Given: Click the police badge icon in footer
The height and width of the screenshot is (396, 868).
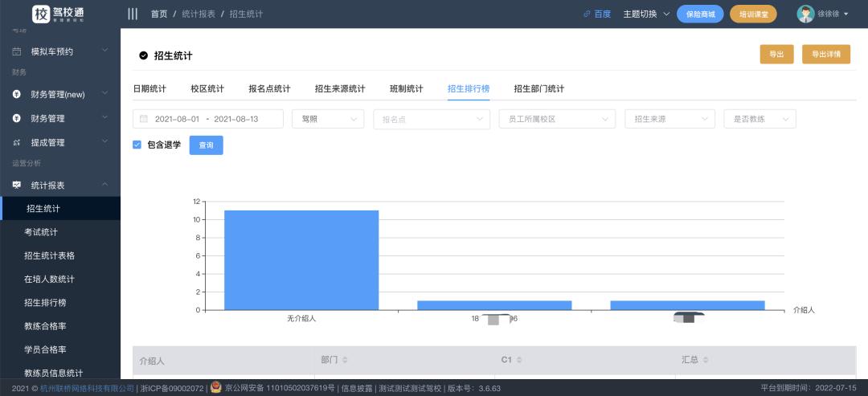Looking at the screenshot, I should coord(216,388).
